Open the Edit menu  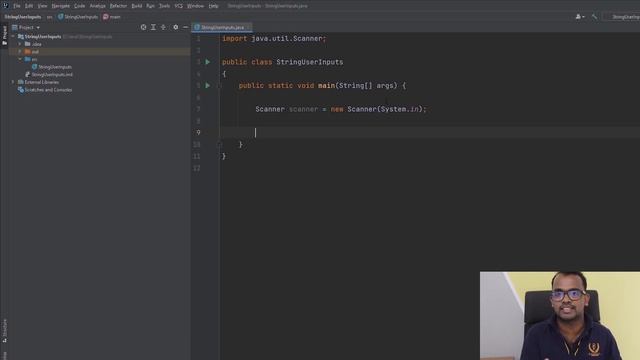point(29,6)
